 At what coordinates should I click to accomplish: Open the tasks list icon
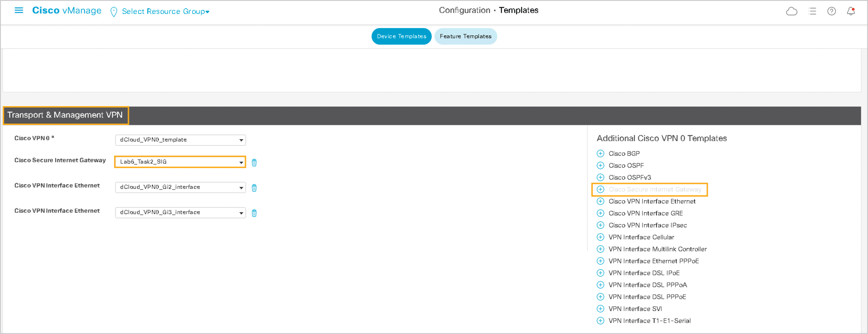[x=812, y=11]
